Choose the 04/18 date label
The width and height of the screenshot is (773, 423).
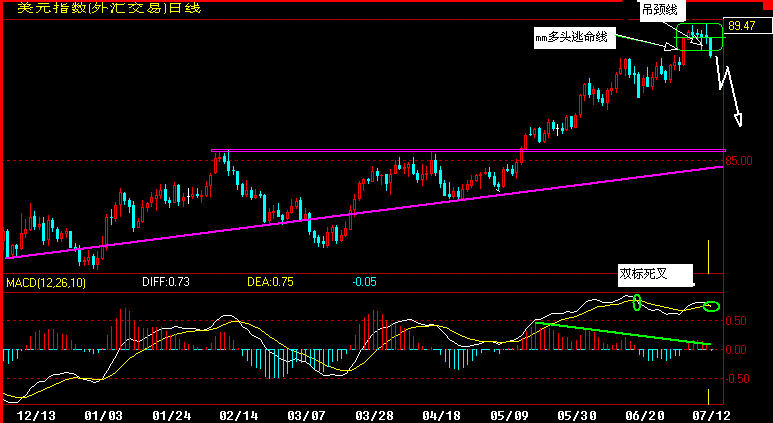click(x=441, y=415)
